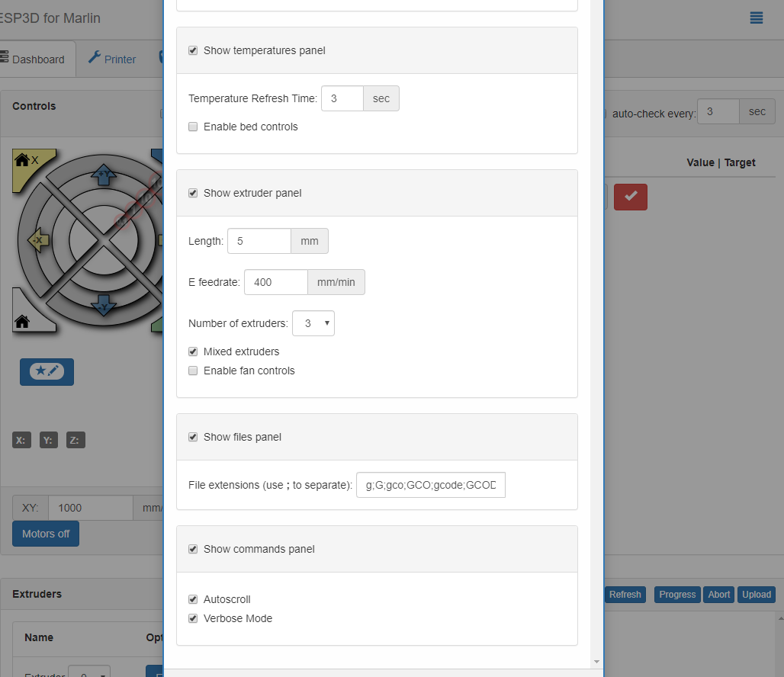Viewport: 784px width, 677px height.
Task: Enable bed controls
Action: coord(193,127)
